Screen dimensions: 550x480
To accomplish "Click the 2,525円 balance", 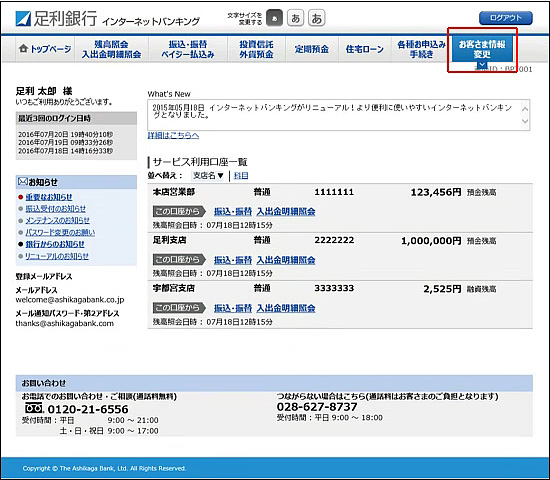I will 442,289.
